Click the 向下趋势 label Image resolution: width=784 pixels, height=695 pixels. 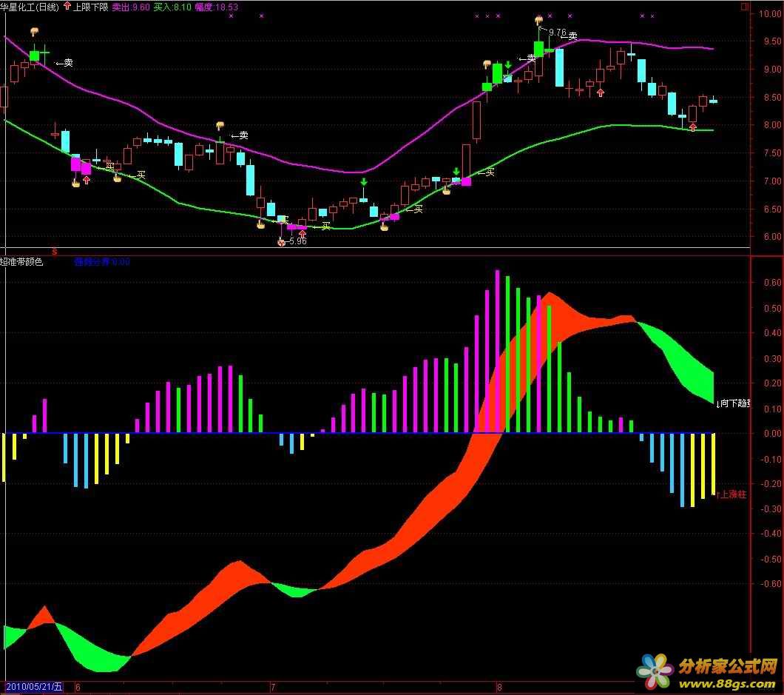click(734, 403)
